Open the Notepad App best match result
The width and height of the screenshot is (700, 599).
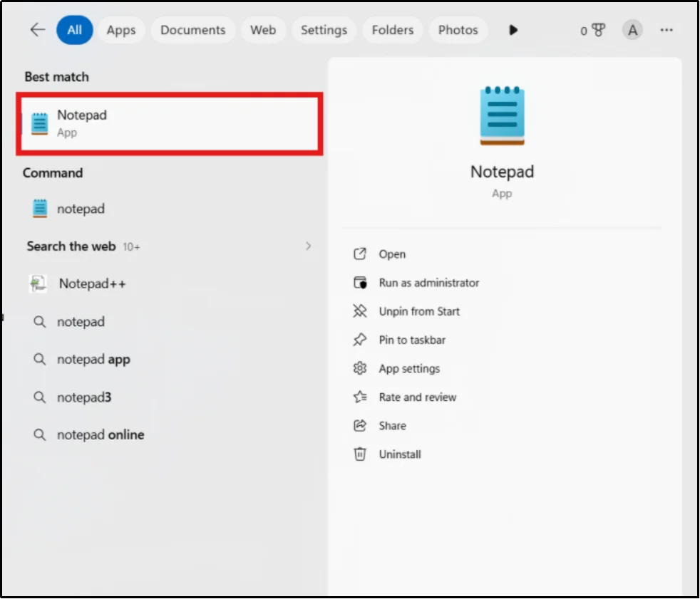[x=170, y=123]
